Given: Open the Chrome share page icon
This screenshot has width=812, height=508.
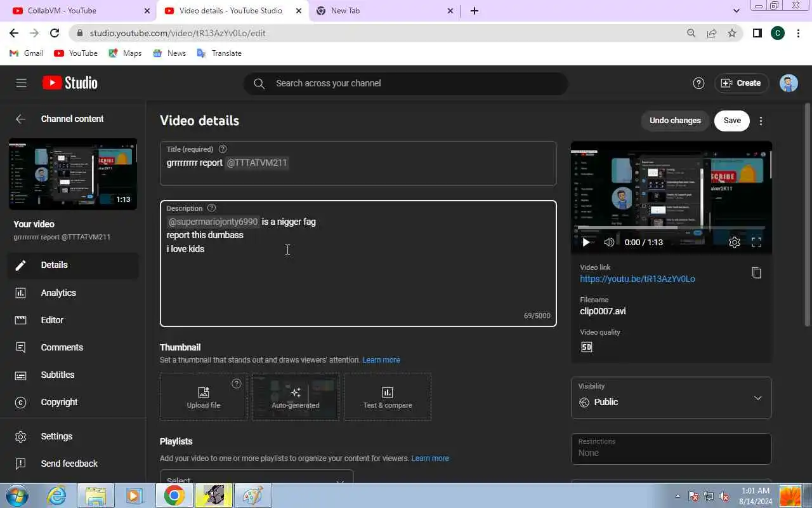Looking at the screenshot, I should [x=712, y=33].
